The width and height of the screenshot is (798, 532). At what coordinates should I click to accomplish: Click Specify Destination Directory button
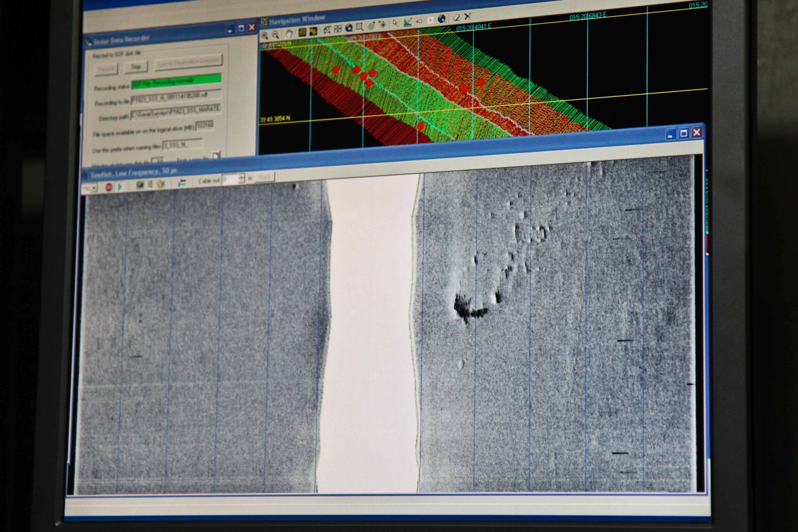(188, 62)
